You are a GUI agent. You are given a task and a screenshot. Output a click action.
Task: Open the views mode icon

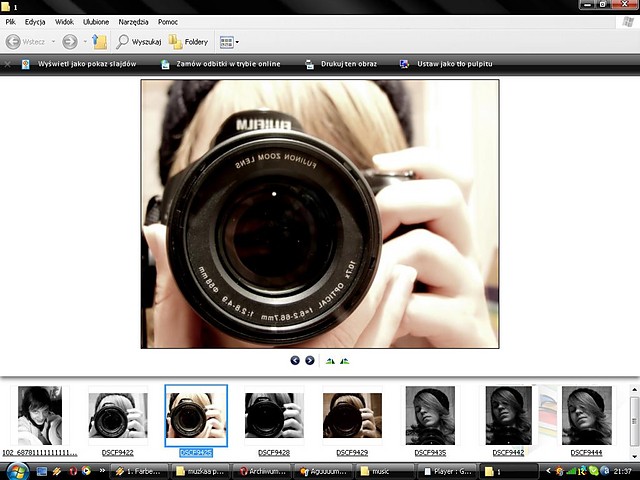click(227, 42)
